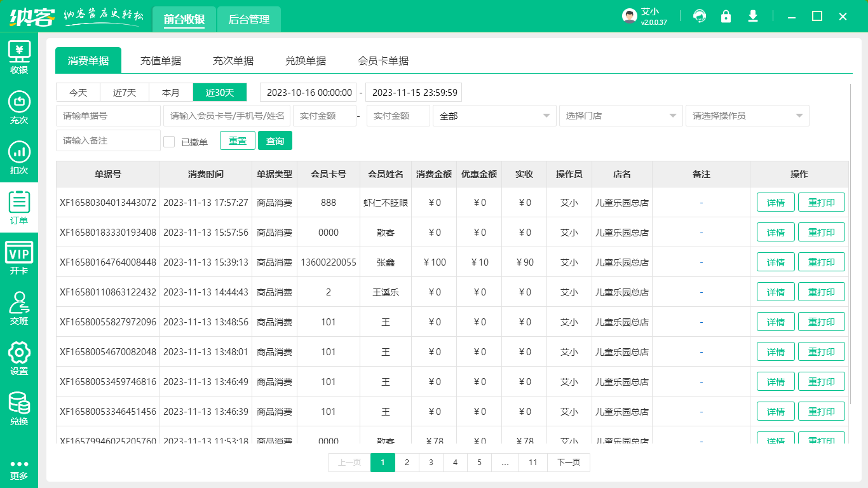Click the order number input field
The width and height of the screenshot is (868, 488).
click(108, 116)
